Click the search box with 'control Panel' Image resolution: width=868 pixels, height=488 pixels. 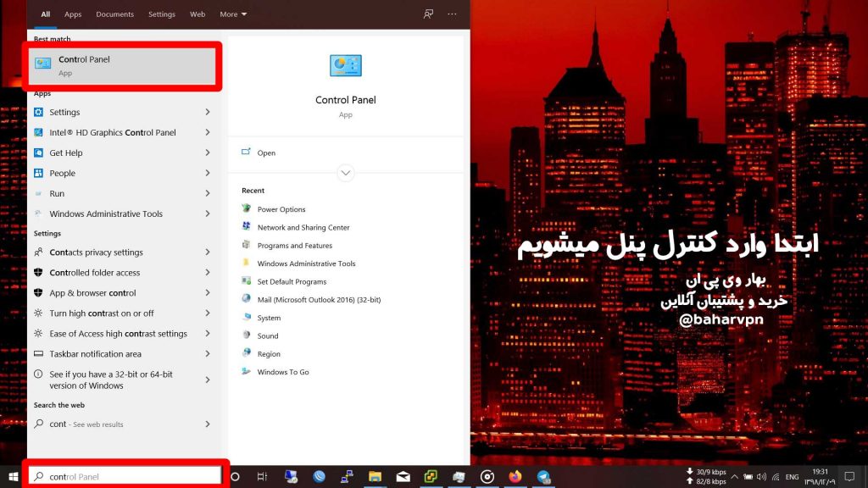127,477
